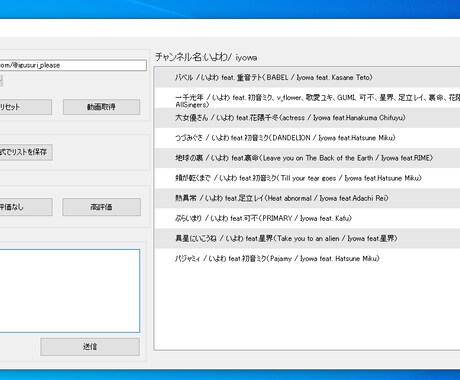Select the Till your tear goes row
This screenshot has width=460, height=380.
pos(307,178)
